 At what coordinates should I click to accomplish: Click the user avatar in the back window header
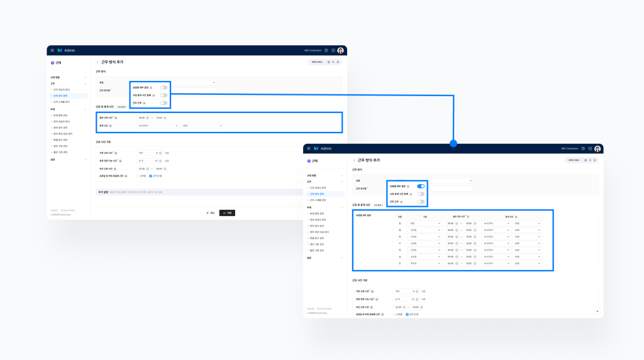click(340, 50)
